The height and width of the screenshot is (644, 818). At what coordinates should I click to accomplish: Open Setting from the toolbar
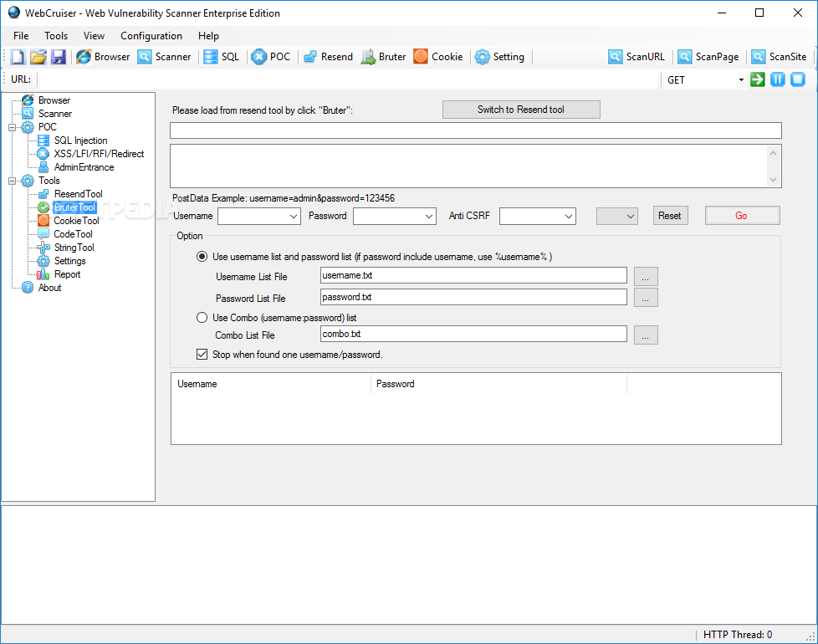500,57
